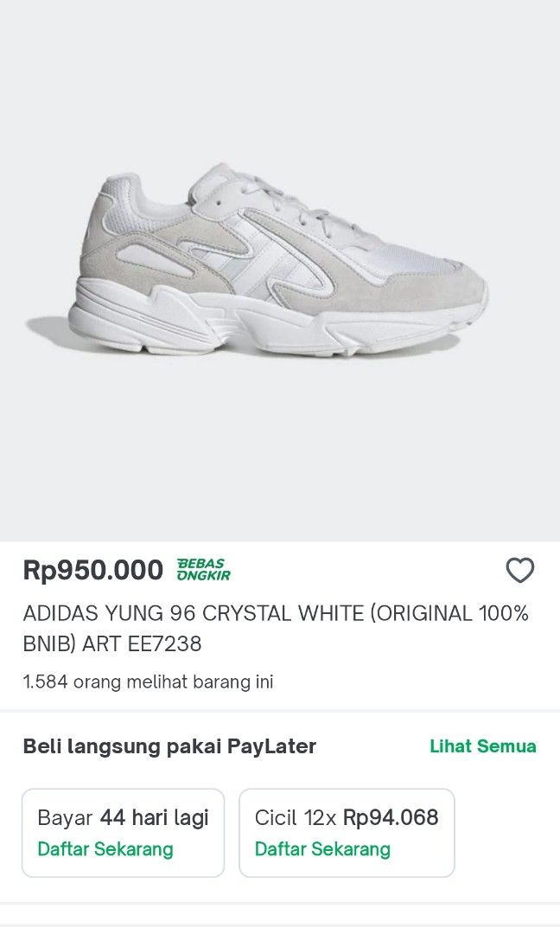This screenshot has width=560, height=934.
Task: Click the Bebas Ongkir free shipping badge
Action: coord(204,570)
